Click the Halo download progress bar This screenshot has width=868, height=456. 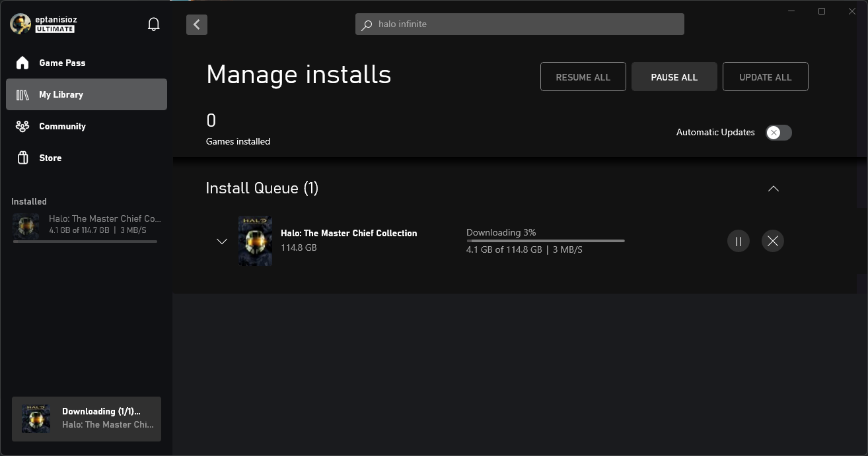545,241
